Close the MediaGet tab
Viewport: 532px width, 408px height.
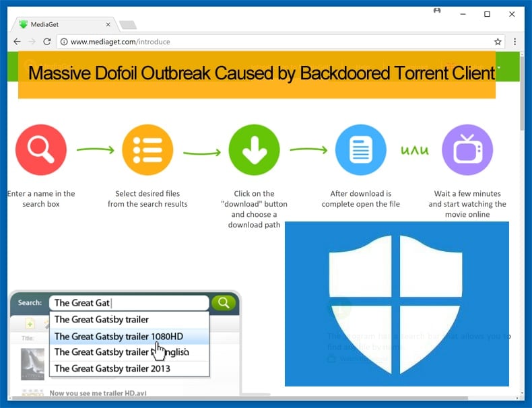[x=108, y=24]
